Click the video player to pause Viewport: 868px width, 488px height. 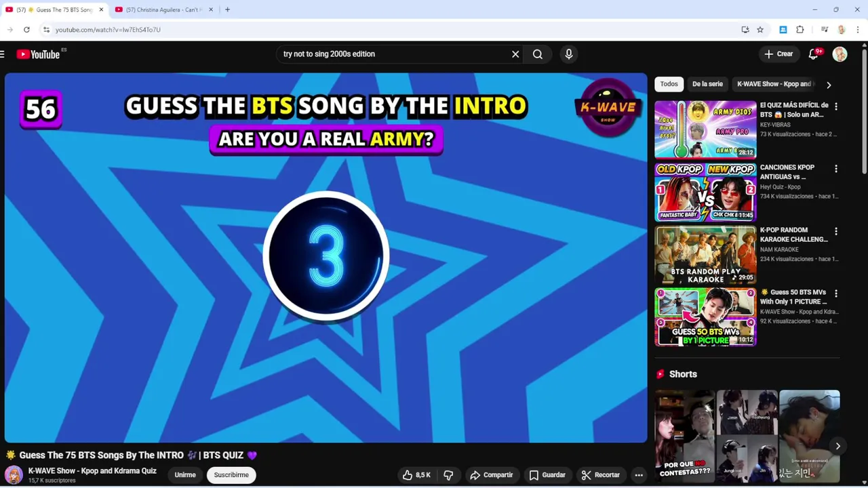pyautogui.click(x=325, y=258)
